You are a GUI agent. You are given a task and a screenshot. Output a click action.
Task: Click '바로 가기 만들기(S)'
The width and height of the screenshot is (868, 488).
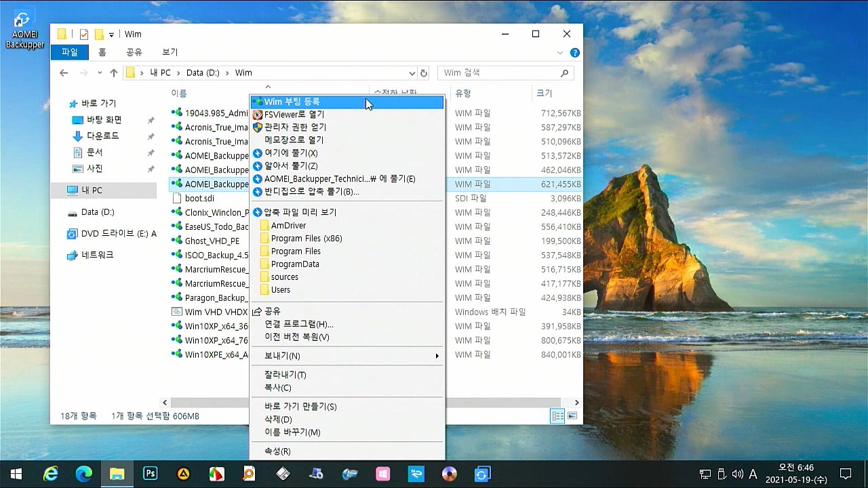click(347, 407)
